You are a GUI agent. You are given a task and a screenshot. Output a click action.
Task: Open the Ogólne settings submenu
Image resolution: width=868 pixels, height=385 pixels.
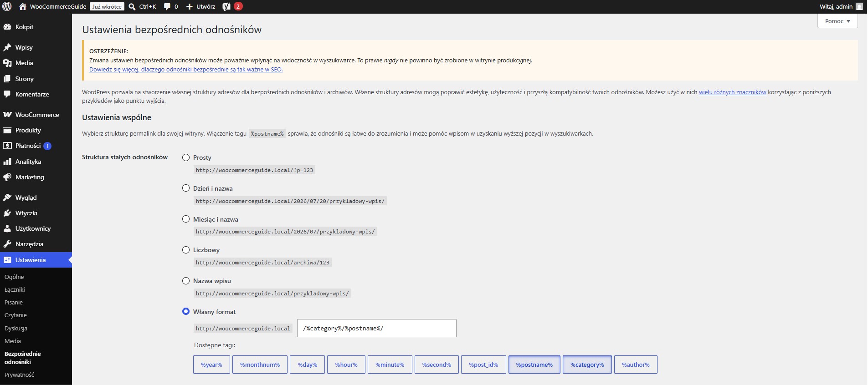pyautogui.click(x=14, y=277)
